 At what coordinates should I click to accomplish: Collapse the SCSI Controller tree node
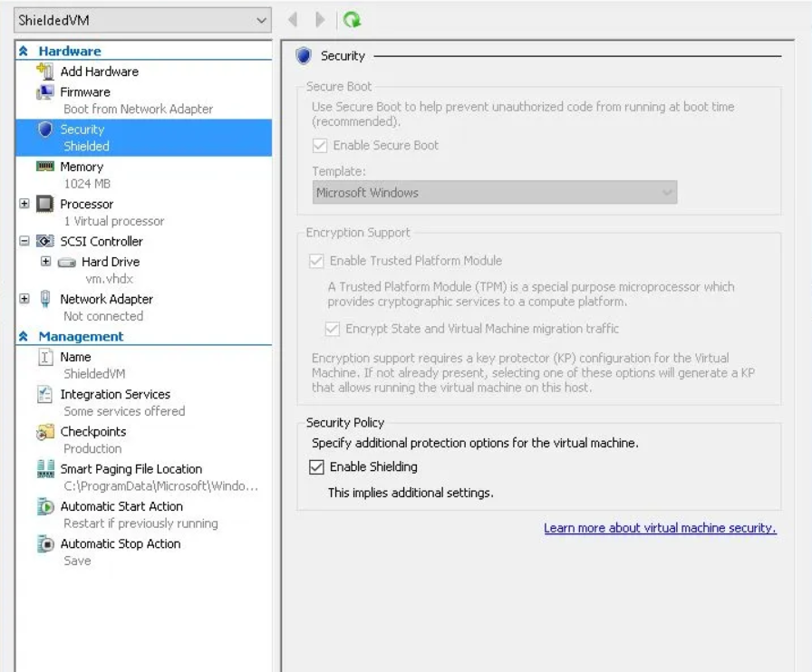pyautogui.click(x=24, y=242)
